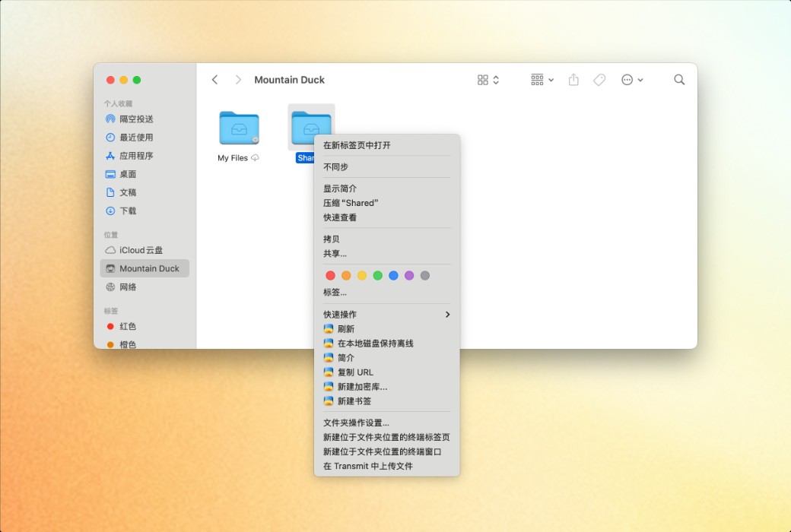Apply the blue tag color dot
Image resolution: width=791 pixels, height=532 pixels.
[x=393, y=275]
